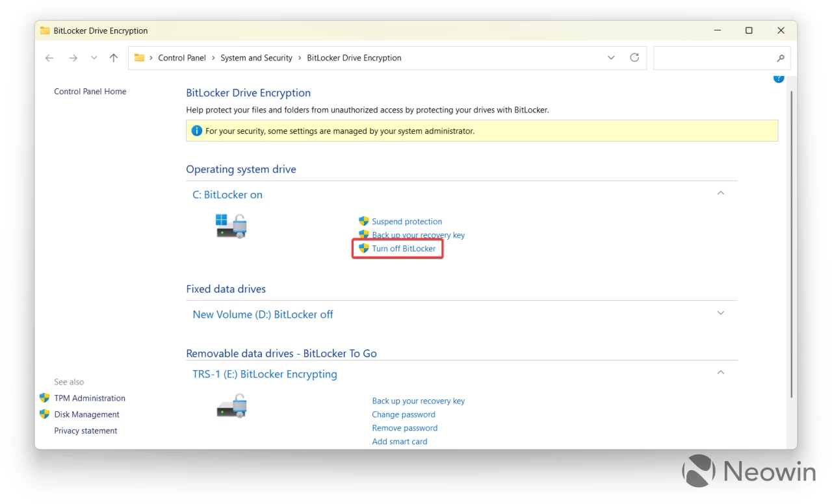Click the Back navigation arrow
The image size is (832, 504).
(x=49, y=58)
